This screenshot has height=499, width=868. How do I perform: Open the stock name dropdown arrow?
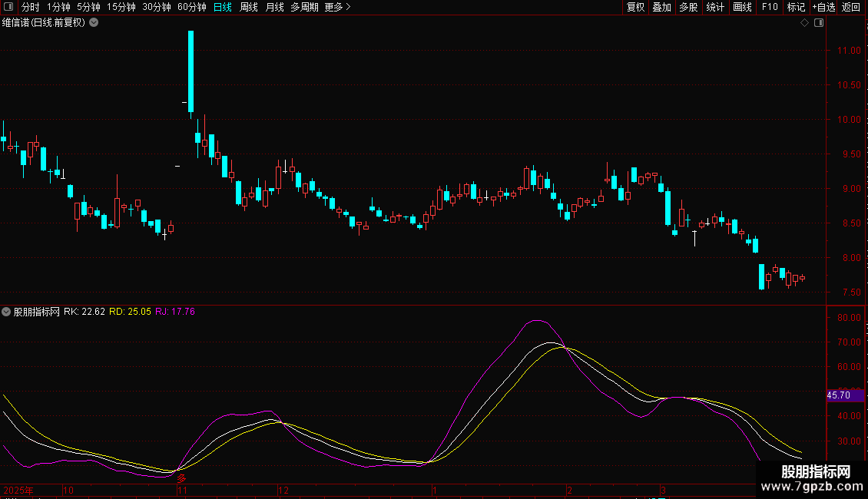tap(94, 23)
